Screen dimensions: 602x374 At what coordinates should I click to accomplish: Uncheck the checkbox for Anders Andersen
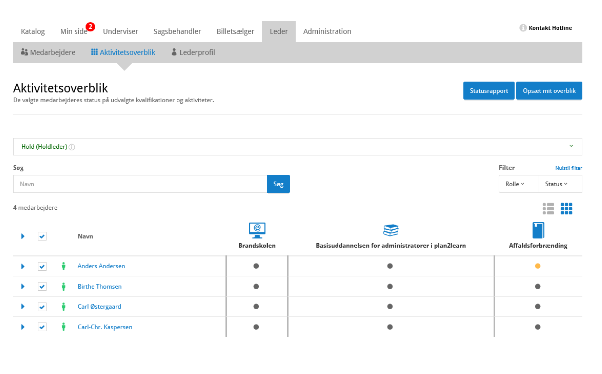[42, 266]
